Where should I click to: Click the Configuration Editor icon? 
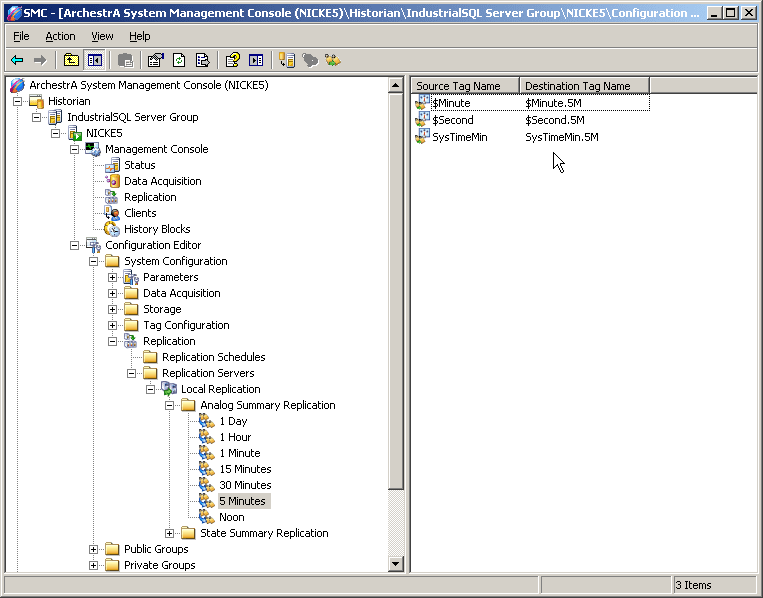tap(93, 245)
